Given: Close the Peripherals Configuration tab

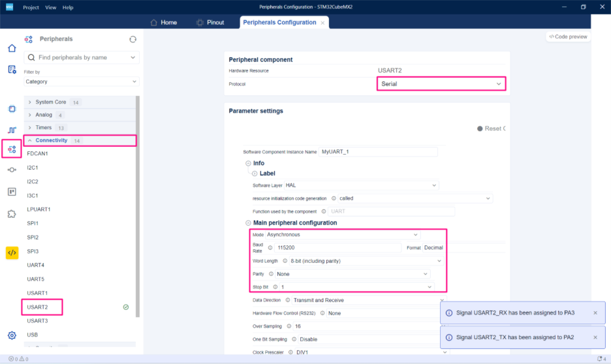Looking at the screenshot, I should click(322, 23).
